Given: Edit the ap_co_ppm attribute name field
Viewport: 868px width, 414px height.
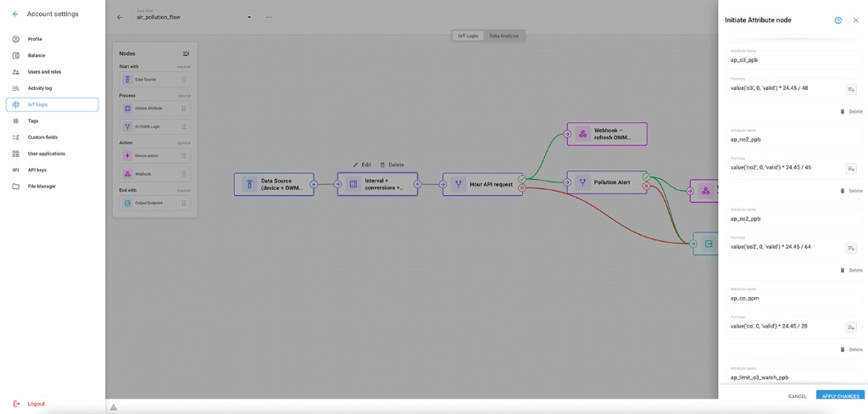Looking at the screenshot, I should tap(793, 298).
